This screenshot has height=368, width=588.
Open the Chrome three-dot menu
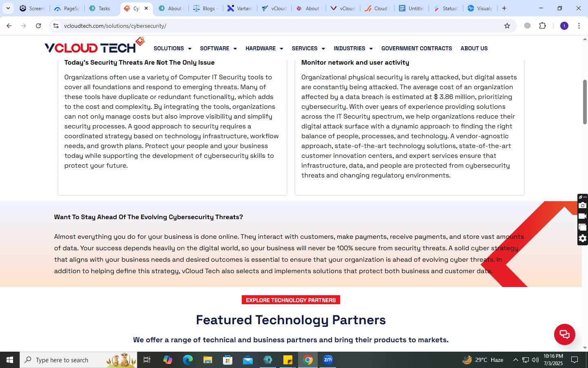click(579, 26)
